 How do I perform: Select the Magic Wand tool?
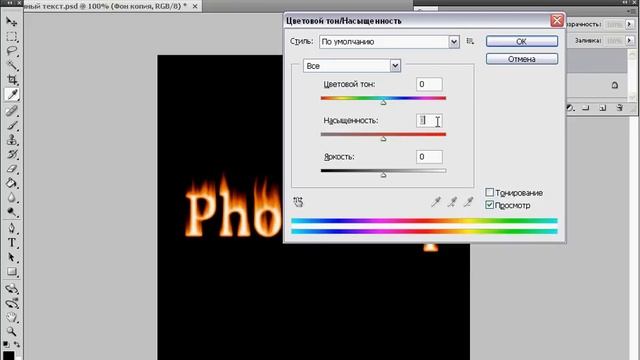[x=11, y=65]
